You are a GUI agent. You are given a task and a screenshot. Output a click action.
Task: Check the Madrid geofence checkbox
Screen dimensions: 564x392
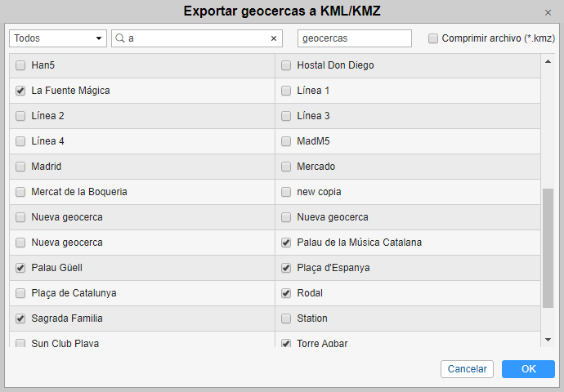point(20,167)
